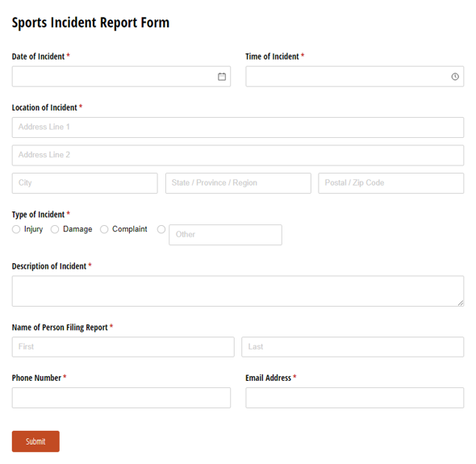This screenshot has height=464, width=476.
Task: Click the Address Line 1 field
Action: [238, 127]
